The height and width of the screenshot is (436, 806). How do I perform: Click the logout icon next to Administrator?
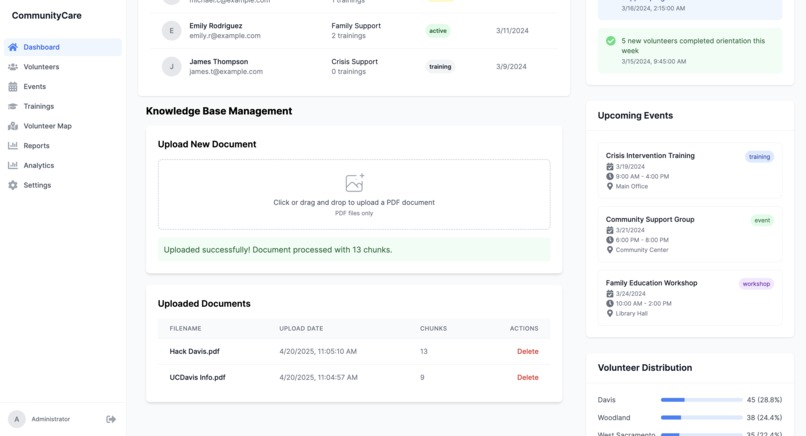tap(111, 419)
